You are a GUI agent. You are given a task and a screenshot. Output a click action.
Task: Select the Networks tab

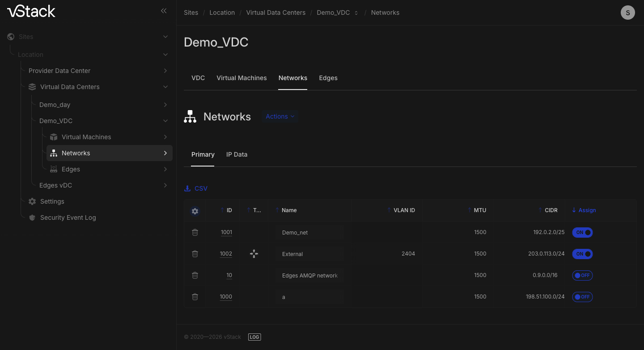pyautogui.click(x=293, y=78)
